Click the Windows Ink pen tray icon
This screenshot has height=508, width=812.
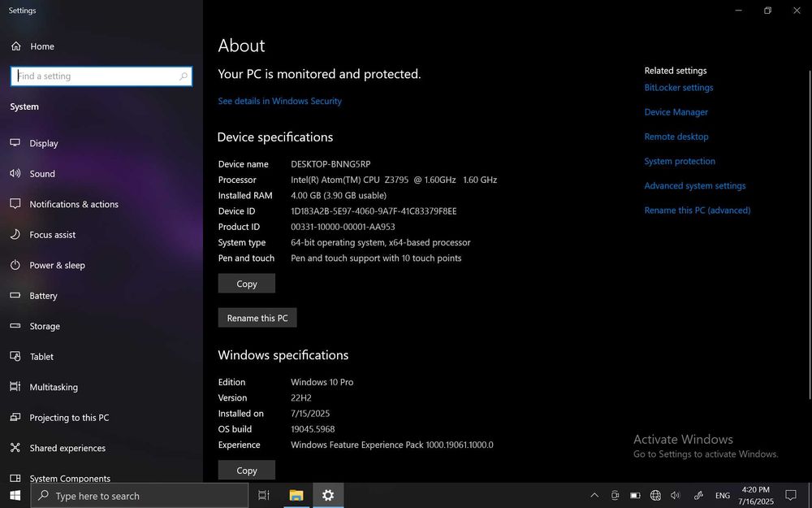click(x=698, y=496)
